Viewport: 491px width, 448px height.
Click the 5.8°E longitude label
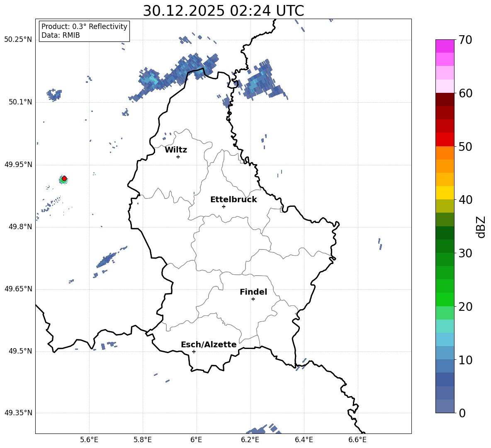pos(143,440)
